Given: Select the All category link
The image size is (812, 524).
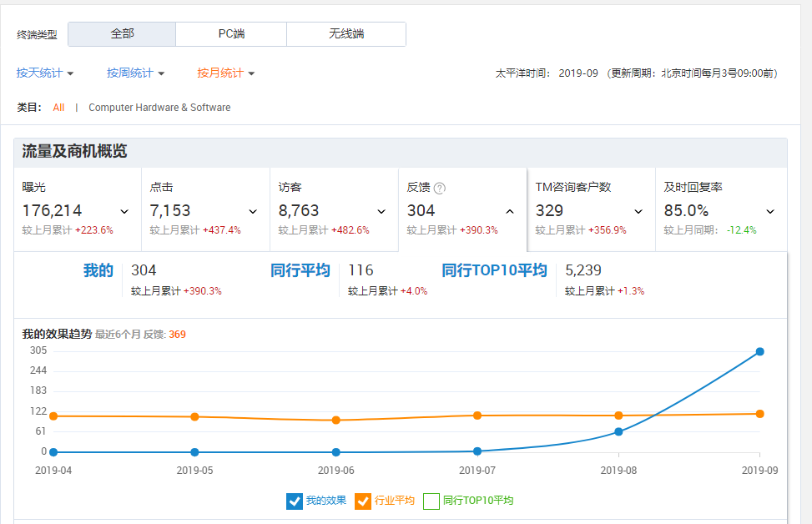Looking at the screenshot, I should pyautogui.click(x=58, y=108).
